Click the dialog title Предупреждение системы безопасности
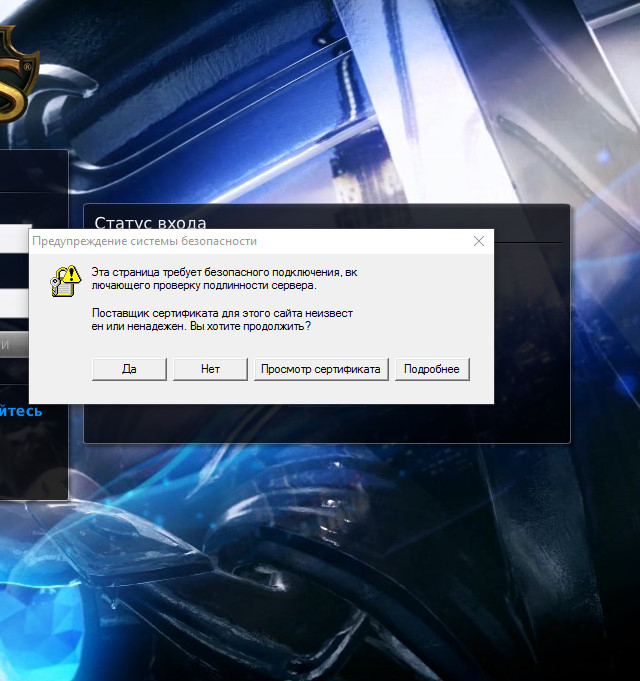 145,241
